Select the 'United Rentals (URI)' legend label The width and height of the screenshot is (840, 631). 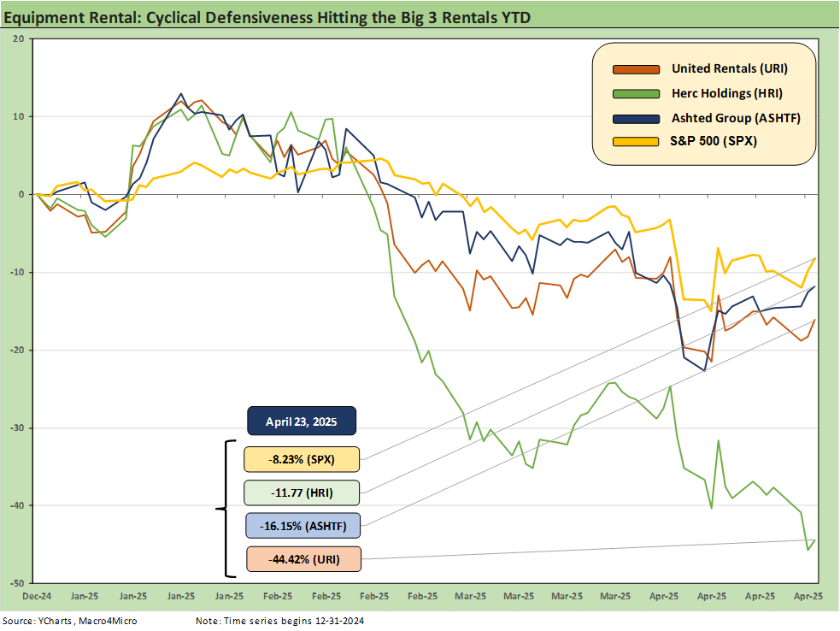(730, 68)
